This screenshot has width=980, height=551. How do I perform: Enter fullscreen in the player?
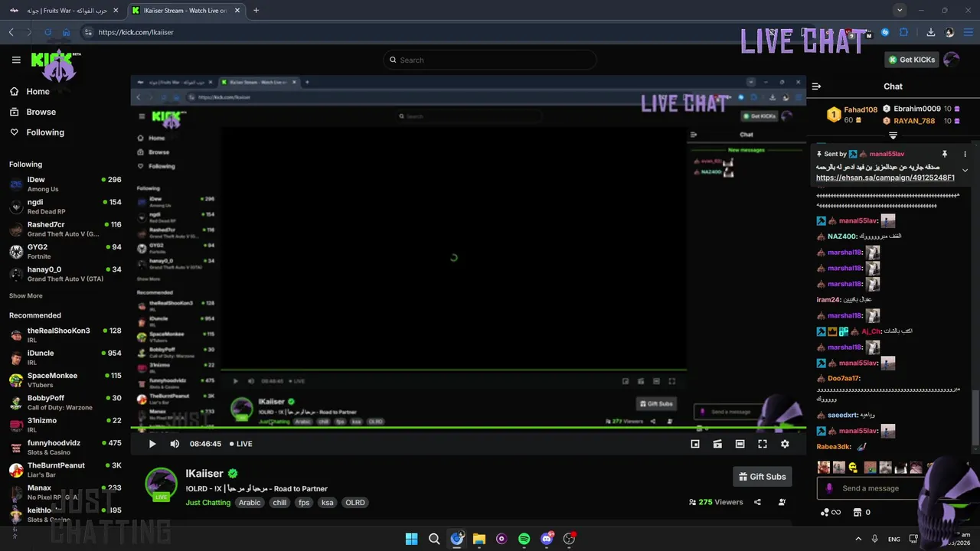763,444
